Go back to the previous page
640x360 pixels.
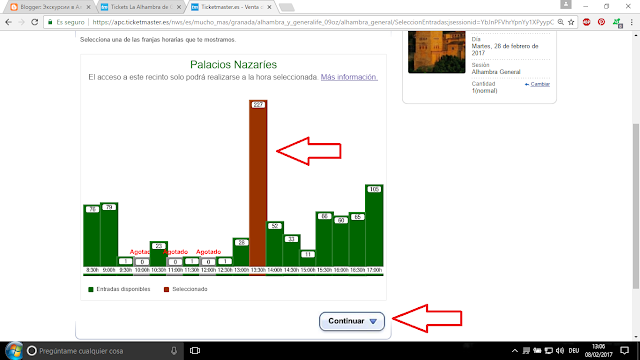click(9, 22)
